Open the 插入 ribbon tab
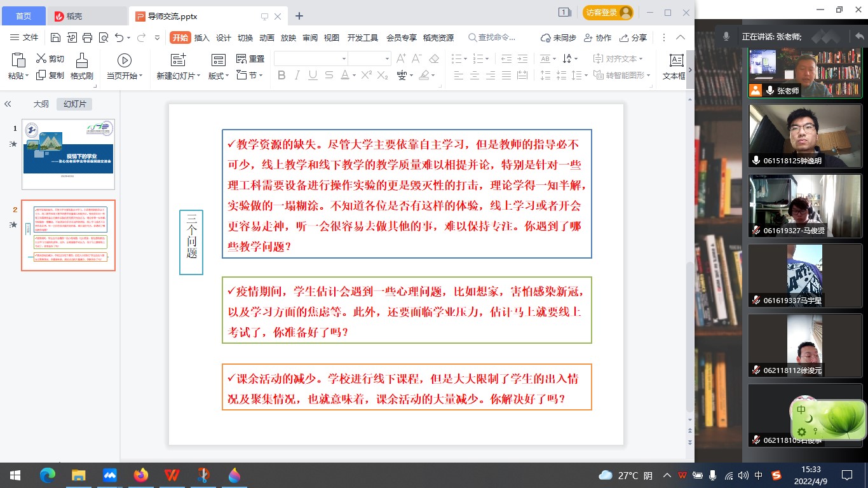This screenshot has height=488, width=868. (201, 37)
